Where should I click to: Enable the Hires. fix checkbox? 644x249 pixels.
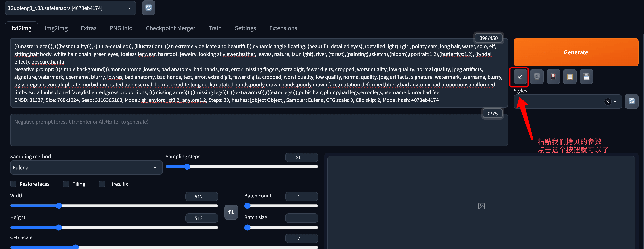[102, 184]
